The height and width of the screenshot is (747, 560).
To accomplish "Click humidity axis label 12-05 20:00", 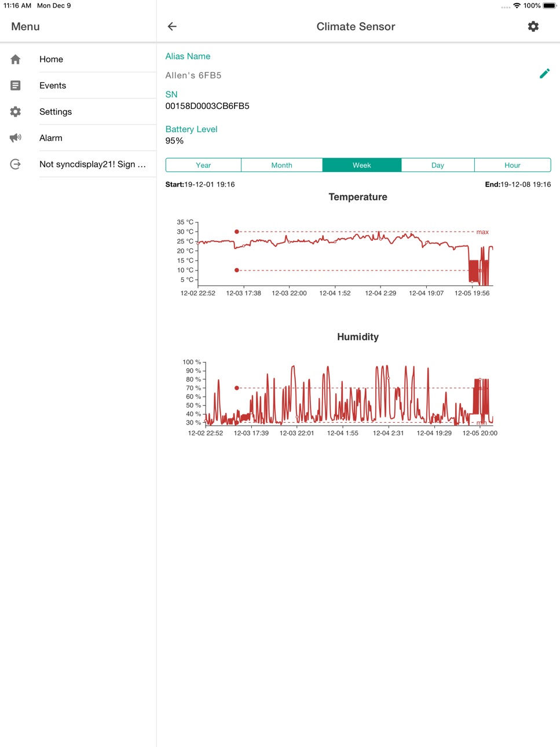I will (480, 433).
